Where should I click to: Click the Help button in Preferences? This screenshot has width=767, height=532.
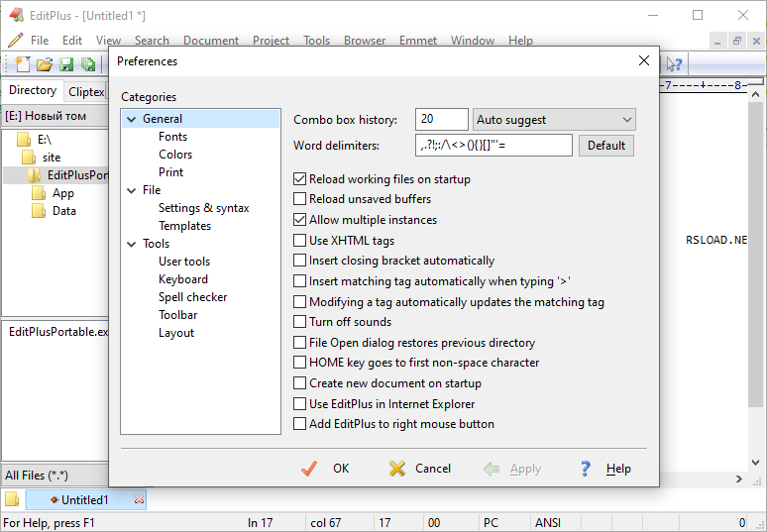[x=605, y=469]
